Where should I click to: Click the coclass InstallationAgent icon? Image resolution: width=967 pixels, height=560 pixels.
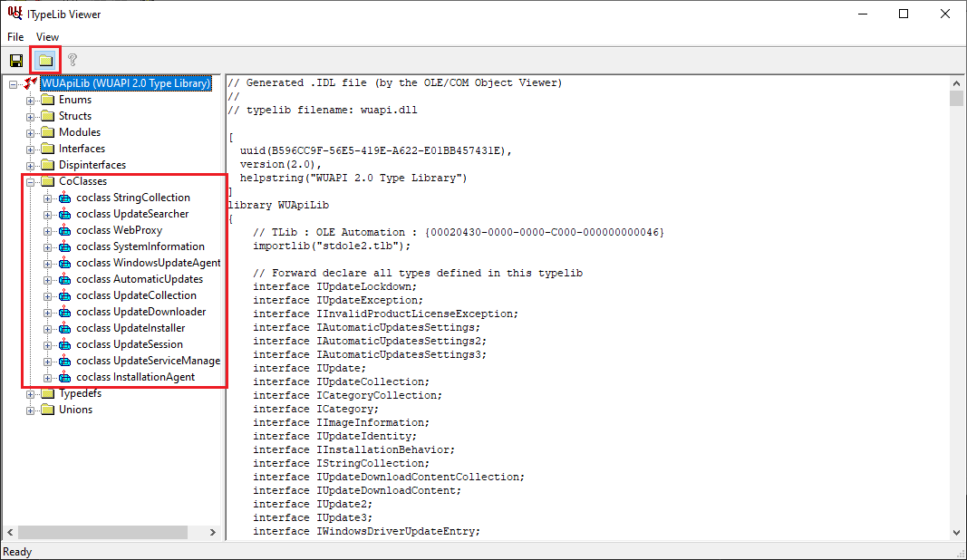tap(64, 378)
